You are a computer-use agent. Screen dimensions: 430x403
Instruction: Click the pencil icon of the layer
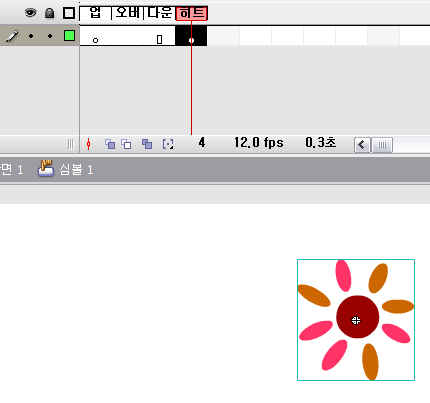click(x=12, y=36)
